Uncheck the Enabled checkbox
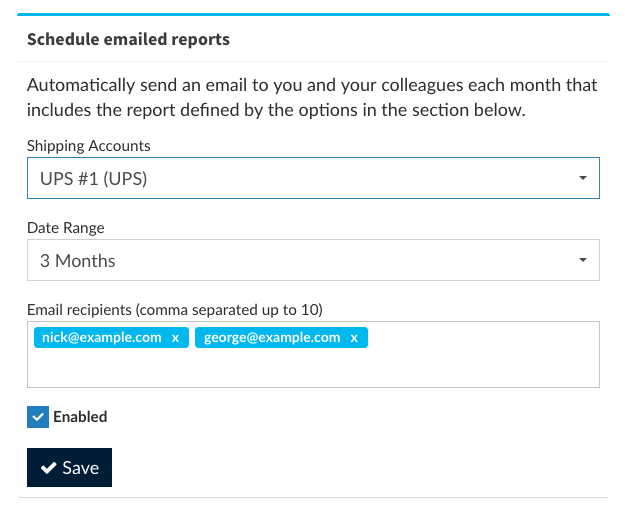 pos(38,417)
